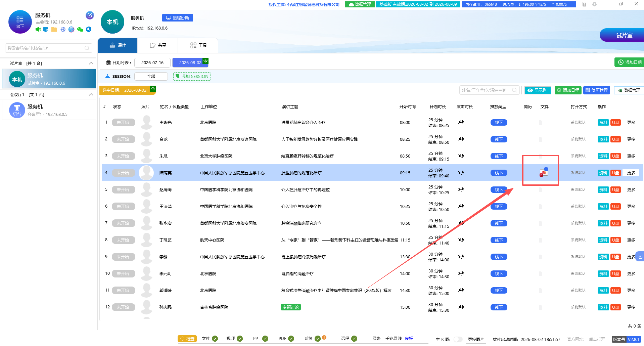
Task: Click the 更换图片 button
Action: pyautogui.click(x=476, y=339)
